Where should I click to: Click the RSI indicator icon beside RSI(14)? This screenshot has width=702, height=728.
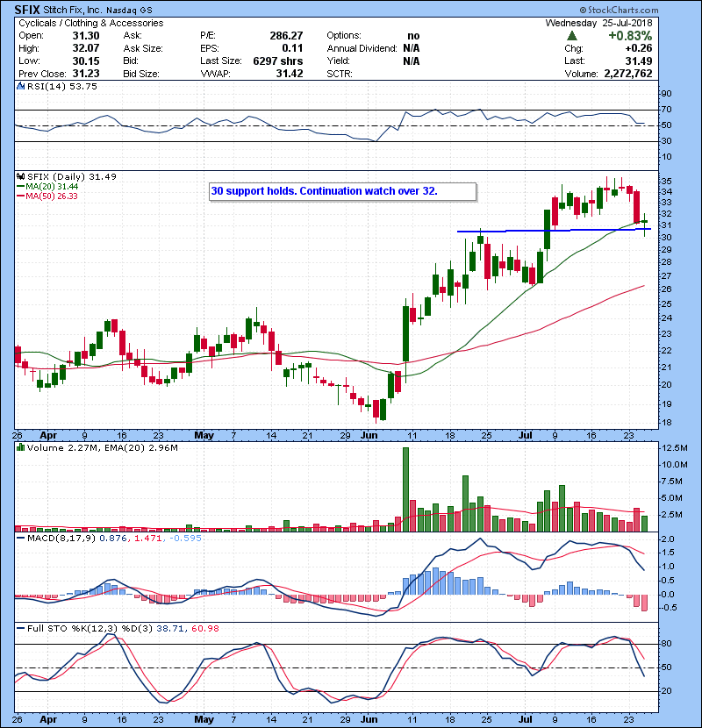(20, 86)
